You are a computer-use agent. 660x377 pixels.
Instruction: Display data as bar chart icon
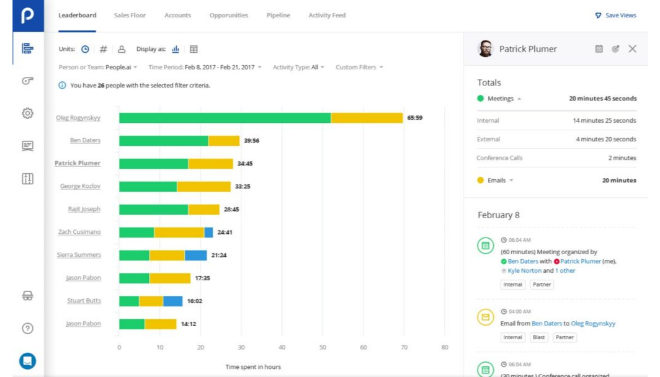coord(176,49)
